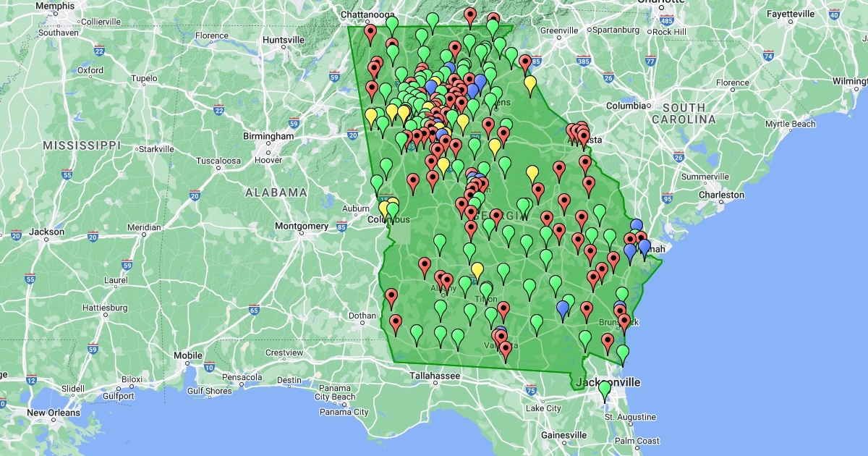868x456 pixels.
Task: Select the Charleston city label
Action: click(x=720, y=195)
